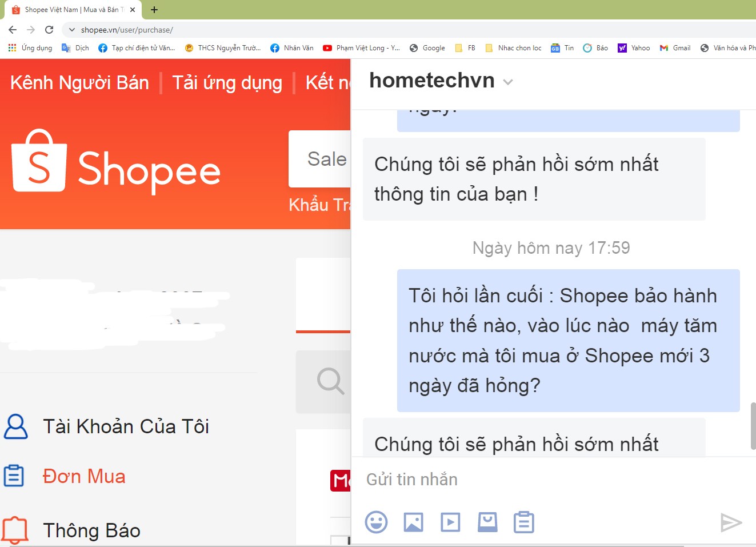Select Đơn Mua in sidebar
Image resolution: width=756 pixels, height=547 pixels.
click(x=84, y=476)
